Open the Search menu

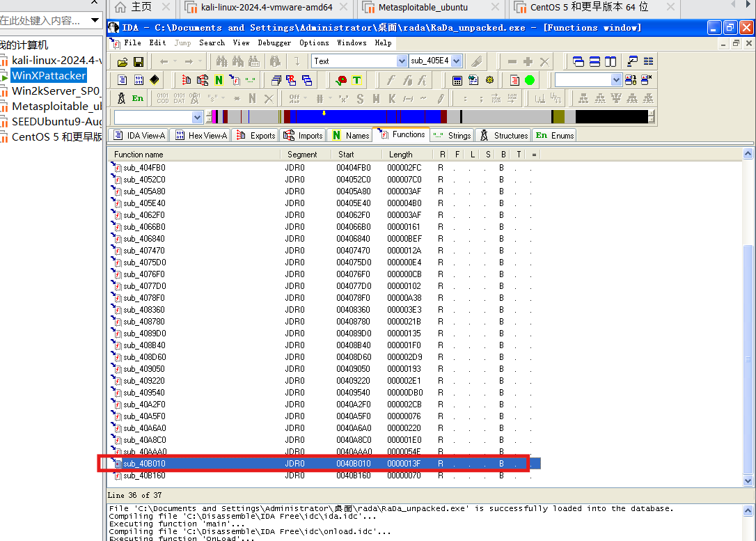(212, 43)
